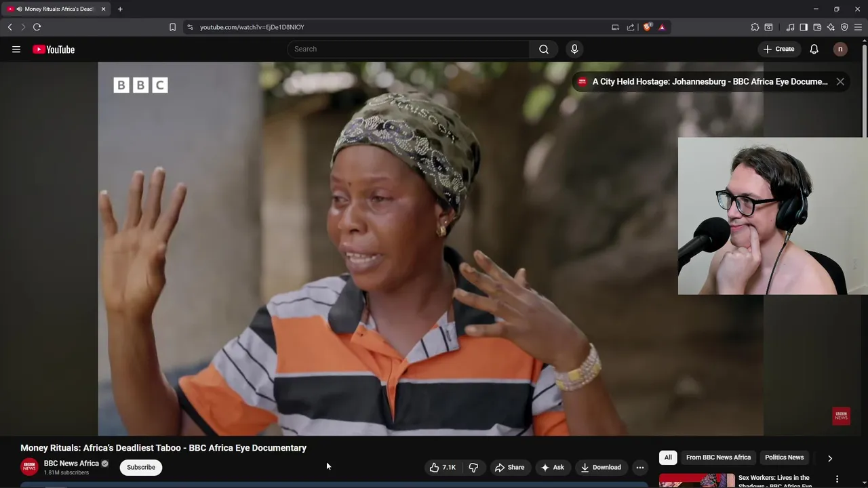Click the address bar URL

[x=252, y=27]
